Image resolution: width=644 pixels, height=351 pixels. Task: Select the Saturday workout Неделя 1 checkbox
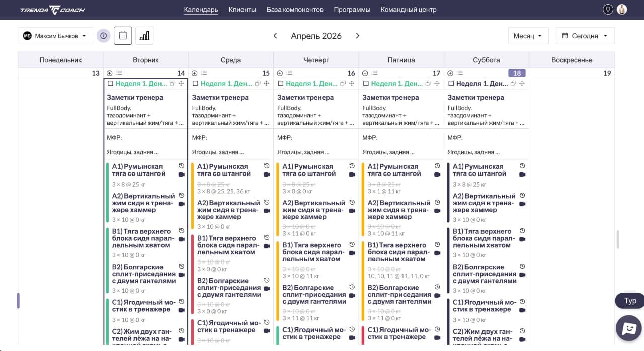[451, 84]
